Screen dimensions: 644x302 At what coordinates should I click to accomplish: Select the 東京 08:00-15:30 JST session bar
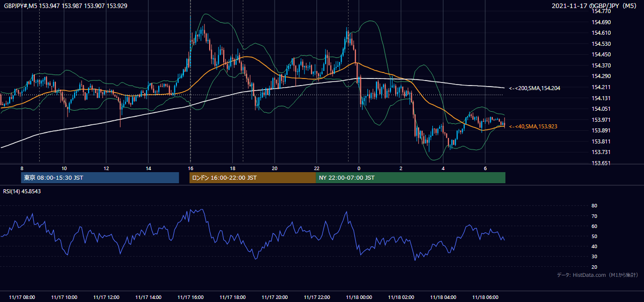(100, 178)
